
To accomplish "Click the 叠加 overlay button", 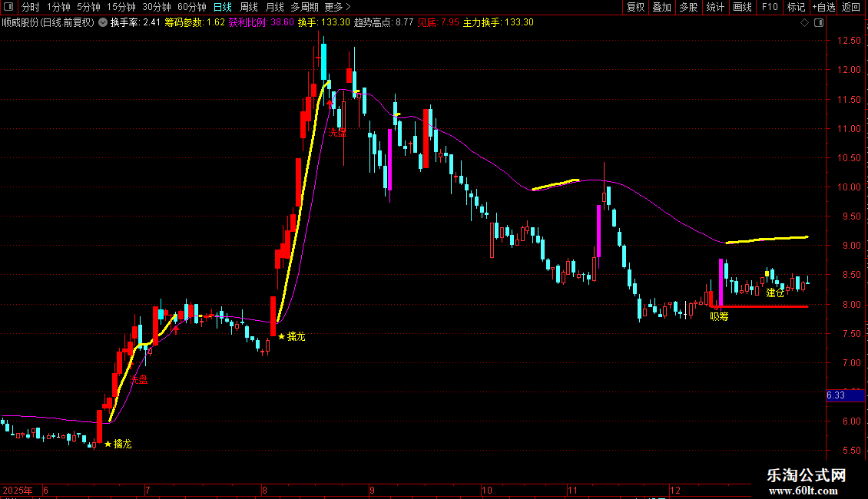I will coord(661,7).
